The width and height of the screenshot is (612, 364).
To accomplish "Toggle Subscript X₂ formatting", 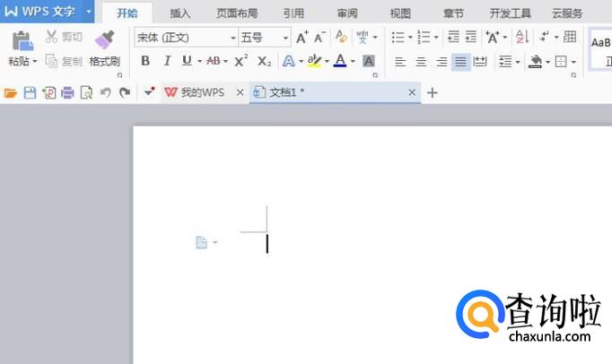I will pos(264,61).
